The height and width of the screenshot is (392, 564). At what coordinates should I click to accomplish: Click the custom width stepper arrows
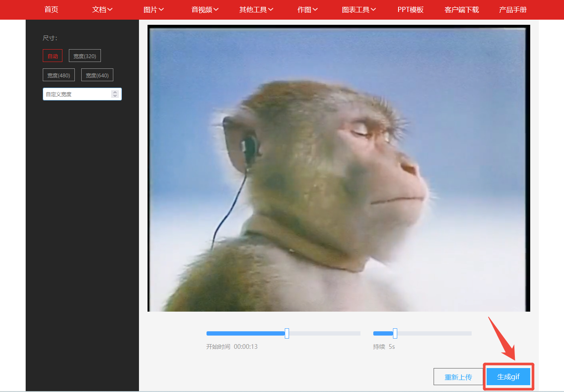[115, 94]
